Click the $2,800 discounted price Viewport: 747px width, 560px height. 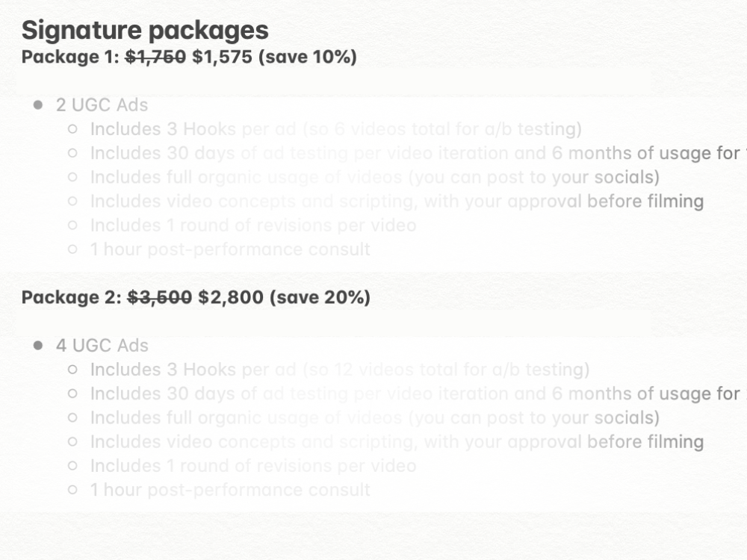[230, 297]
